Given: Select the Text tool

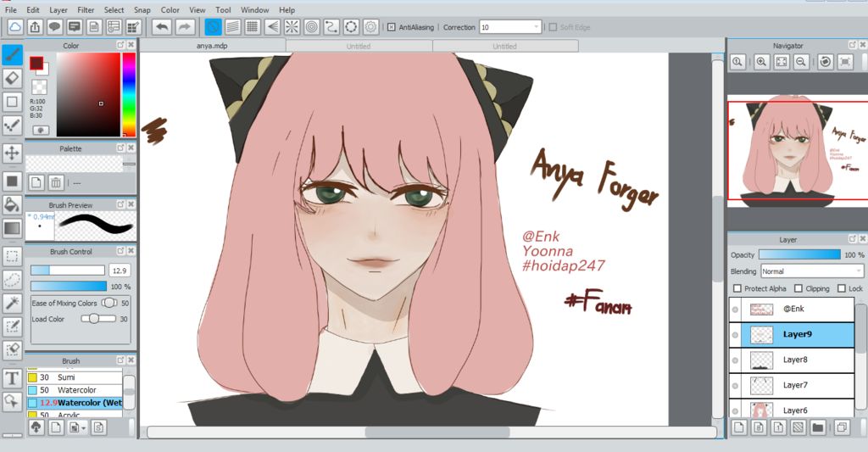Looking at the screenshot, I should point(12,379).
